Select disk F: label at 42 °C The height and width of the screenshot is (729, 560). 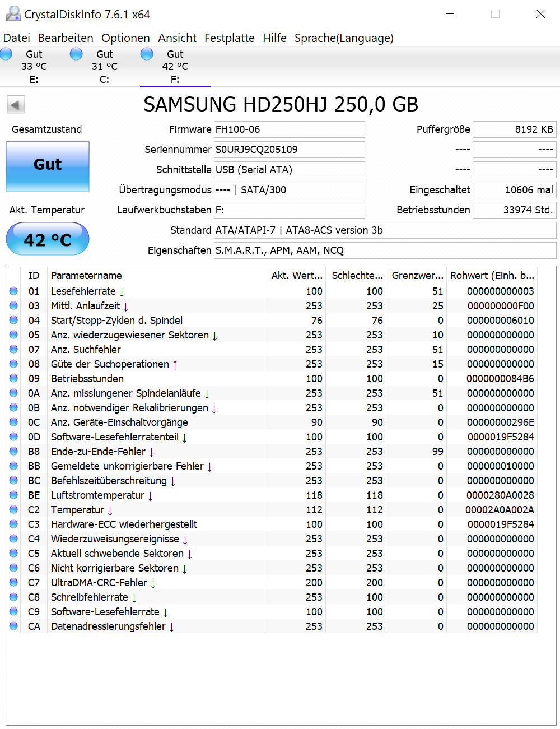(175, 67)
